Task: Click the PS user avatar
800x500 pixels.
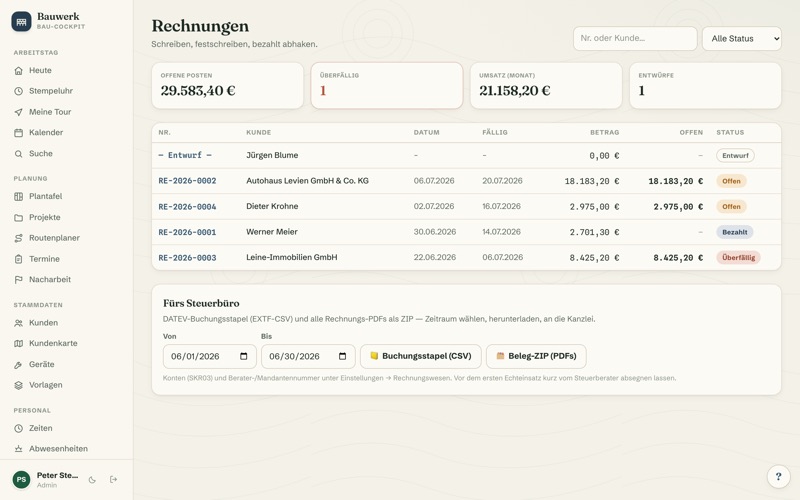Action: pos(21,480)
